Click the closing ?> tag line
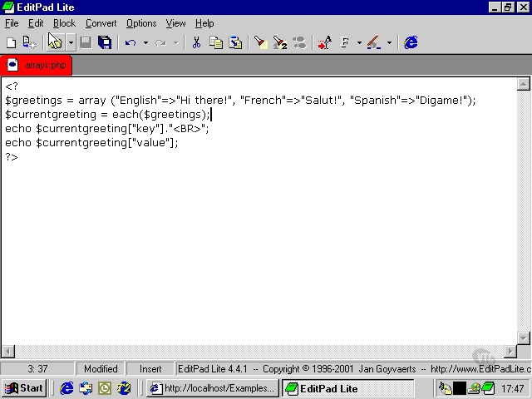532x399 pixels. [x=12, y=157]
